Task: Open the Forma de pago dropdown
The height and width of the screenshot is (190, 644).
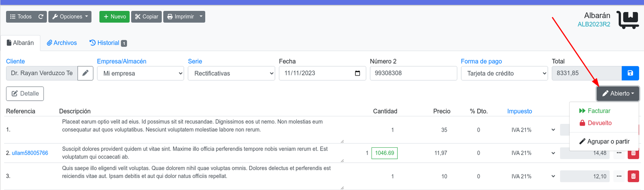Action: [504, 73]
